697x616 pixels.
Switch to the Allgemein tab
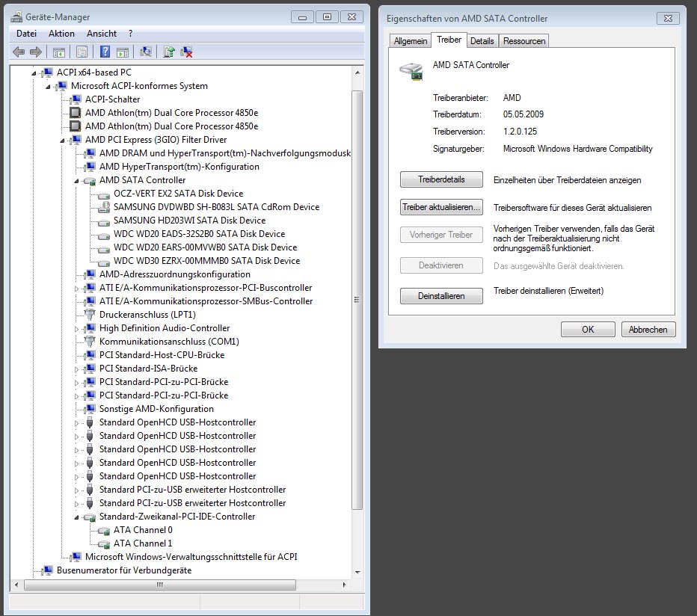[x=411, y=41]
